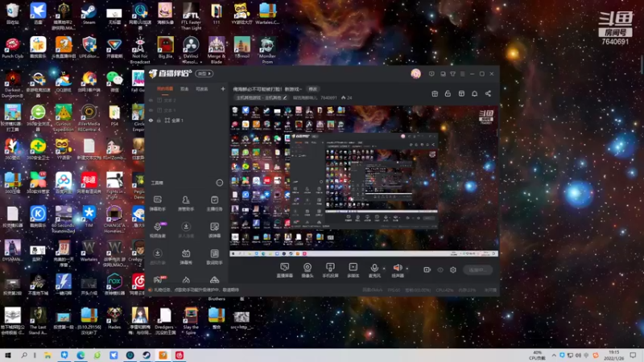Click the add scene plus icon

coord(223,88)
